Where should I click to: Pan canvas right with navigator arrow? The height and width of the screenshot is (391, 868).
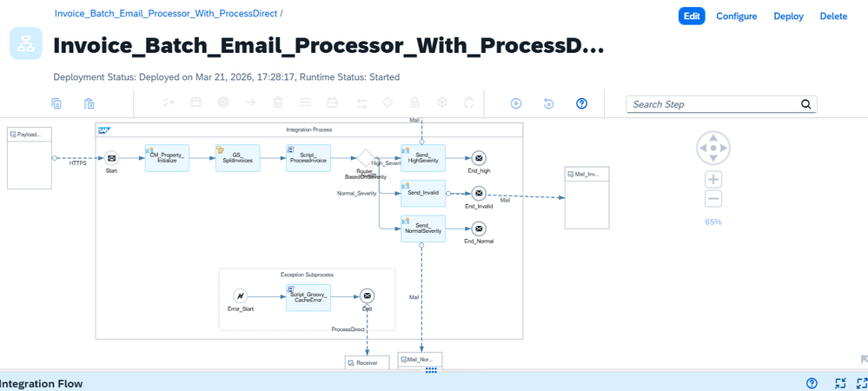click(726, 148)
